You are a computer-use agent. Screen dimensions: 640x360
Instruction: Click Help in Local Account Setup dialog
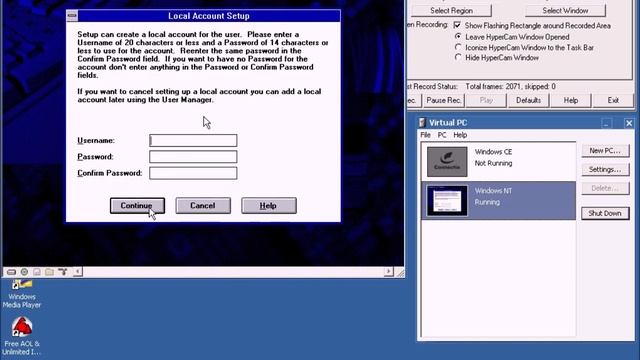click(269, 206)
